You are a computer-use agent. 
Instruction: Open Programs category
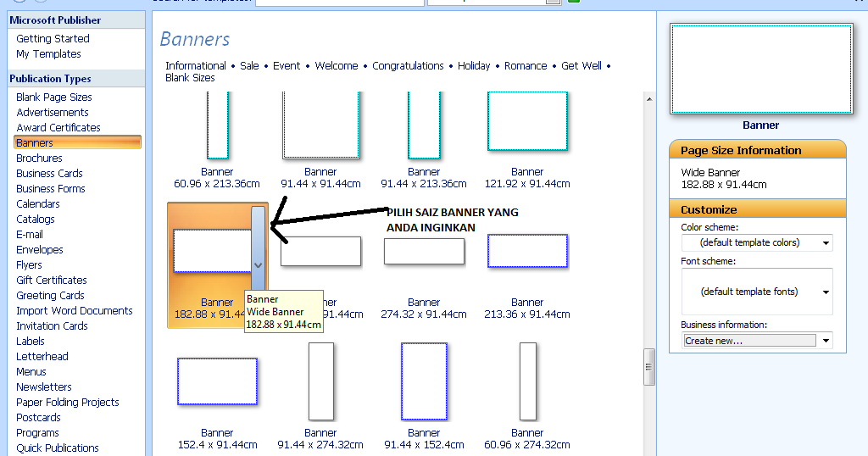(37, 433)
